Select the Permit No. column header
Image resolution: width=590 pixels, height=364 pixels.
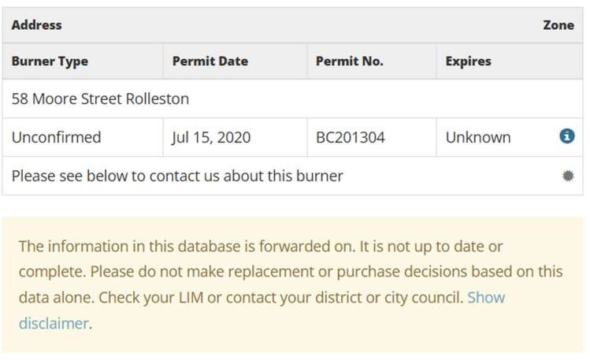tap(349, 61)
